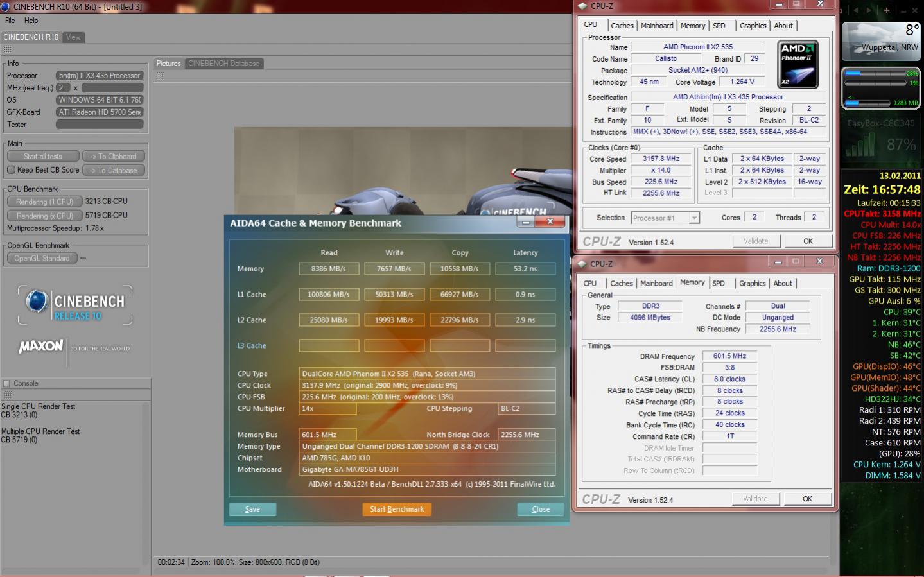
Task: Click Close button in AIDA64 dialog
Action: [541, 509]
